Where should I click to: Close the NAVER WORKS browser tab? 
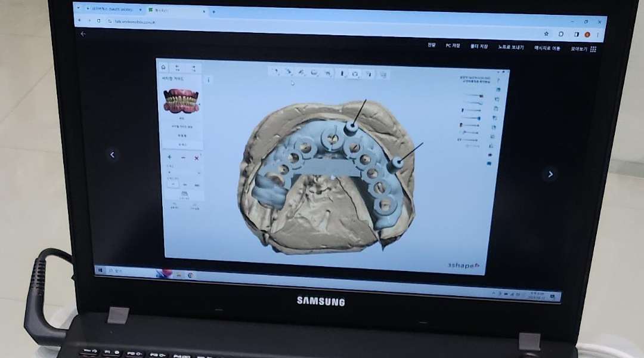pos(140,10)
